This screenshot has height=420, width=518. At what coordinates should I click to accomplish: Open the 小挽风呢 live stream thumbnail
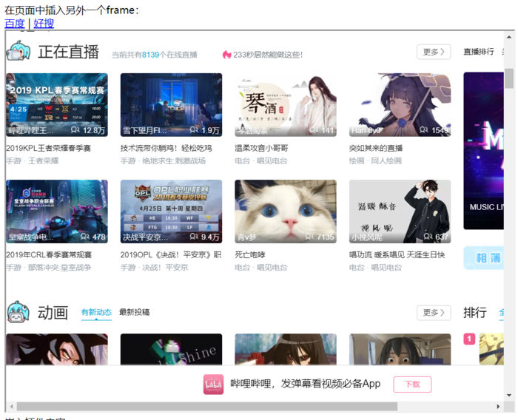pos(400,211)
